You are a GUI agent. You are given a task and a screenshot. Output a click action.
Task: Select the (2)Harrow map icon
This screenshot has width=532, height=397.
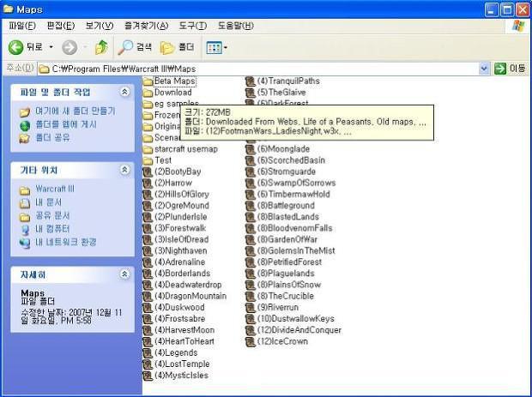[x=148, y=183]
